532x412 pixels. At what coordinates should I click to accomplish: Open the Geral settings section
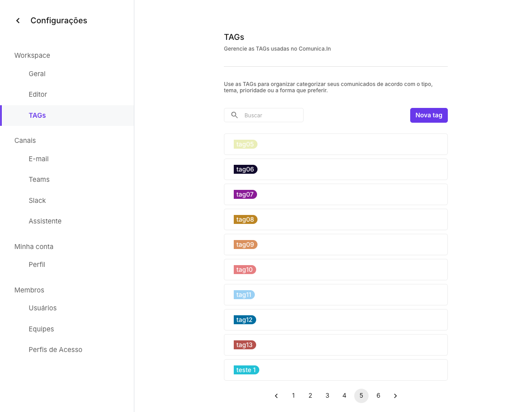(37, 74)
